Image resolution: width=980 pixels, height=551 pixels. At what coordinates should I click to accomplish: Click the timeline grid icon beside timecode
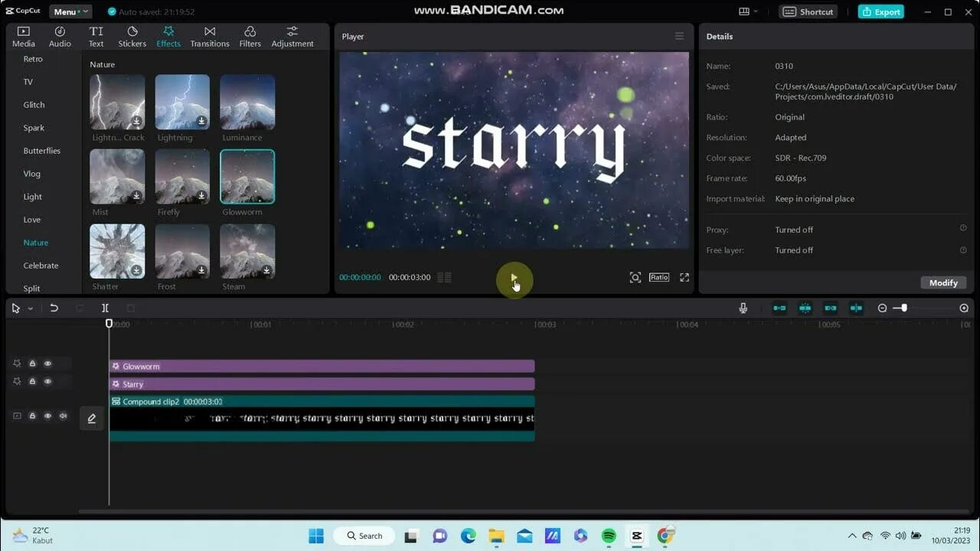(444, 277)
